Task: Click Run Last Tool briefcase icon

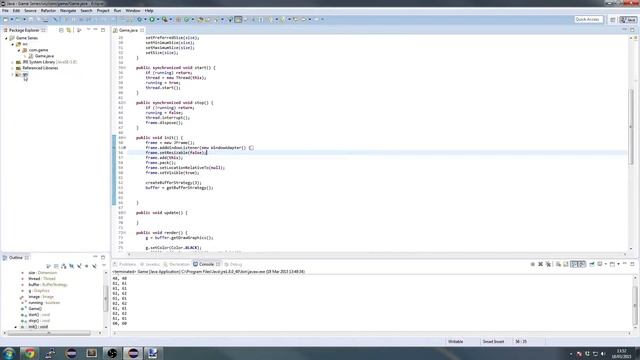Action: coord(164,19)
